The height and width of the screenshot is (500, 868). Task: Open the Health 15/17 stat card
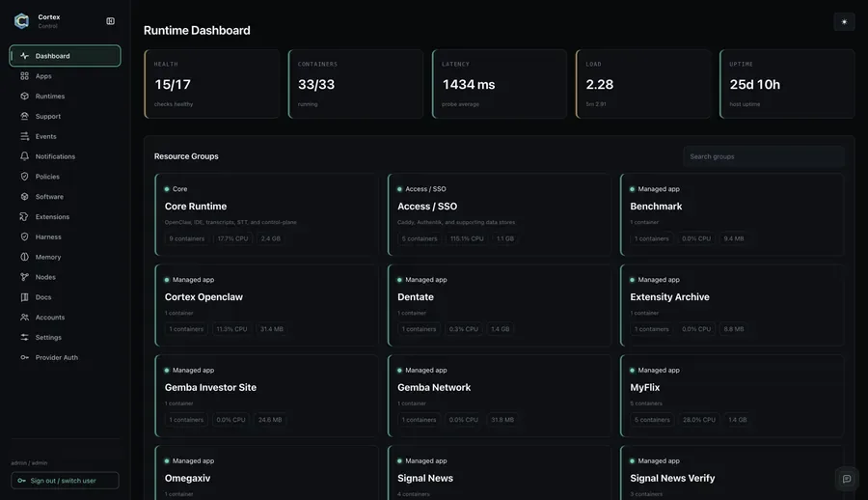click(x=212, y=84)
